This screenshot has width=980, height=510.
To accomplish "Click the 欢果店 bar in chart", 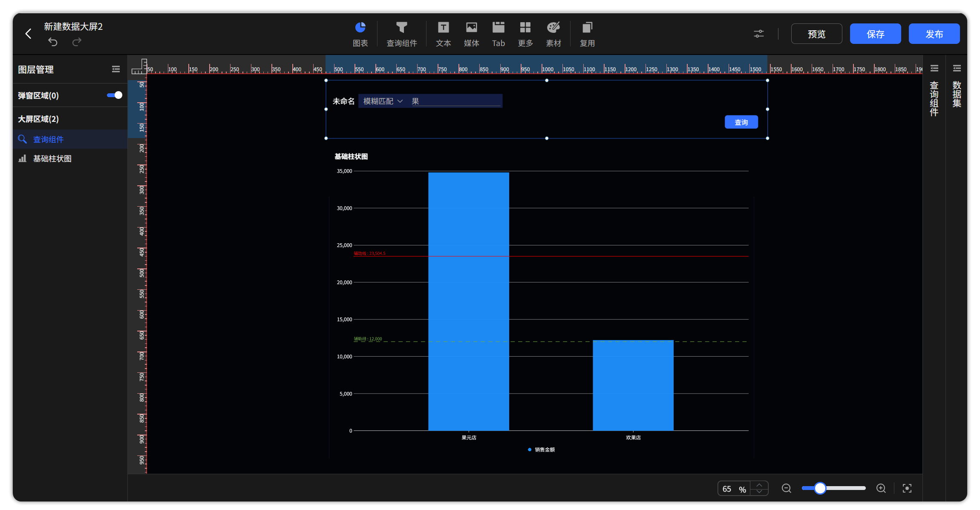I will coord(633,385).
